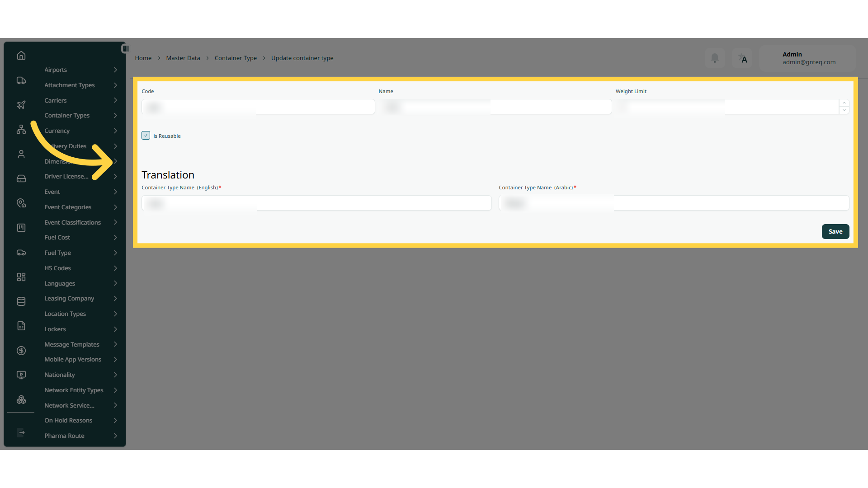Expand the Pharma Route chevron

tap(116, 436)
